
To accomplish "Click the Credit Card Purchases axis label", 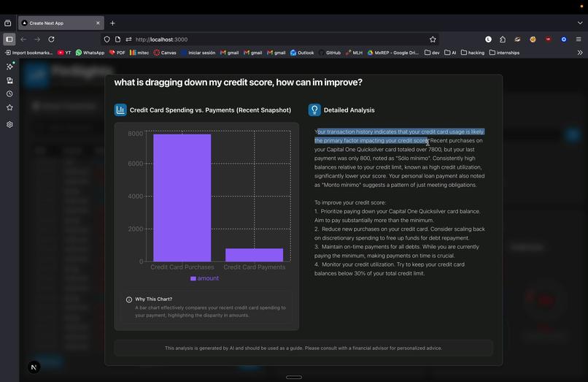I will point(182,267).
